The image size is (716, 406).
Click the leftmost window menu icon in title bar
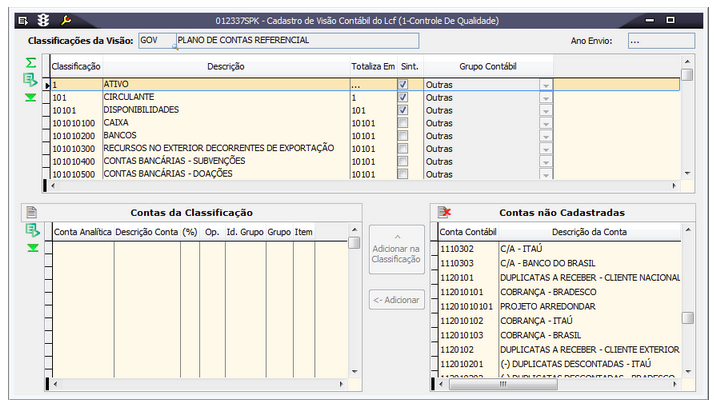(x=23, y=19)
